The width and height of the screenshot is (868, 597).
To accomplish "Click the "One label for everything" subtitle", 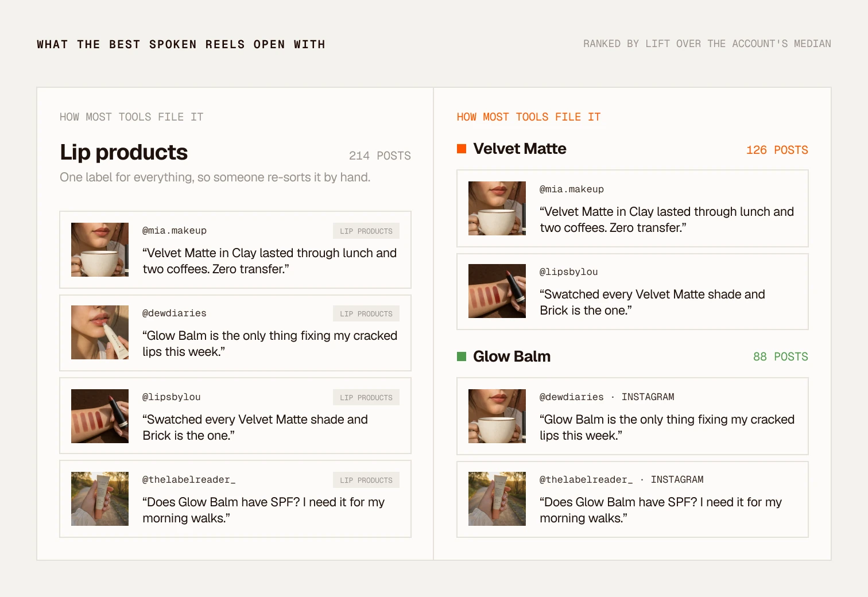I will [215, 177].
